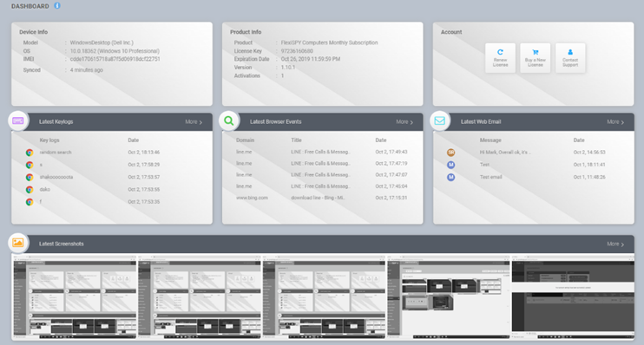Click the magnifier icon beside Latest Browser Events
Screen dimensions: 644x345
229,121
